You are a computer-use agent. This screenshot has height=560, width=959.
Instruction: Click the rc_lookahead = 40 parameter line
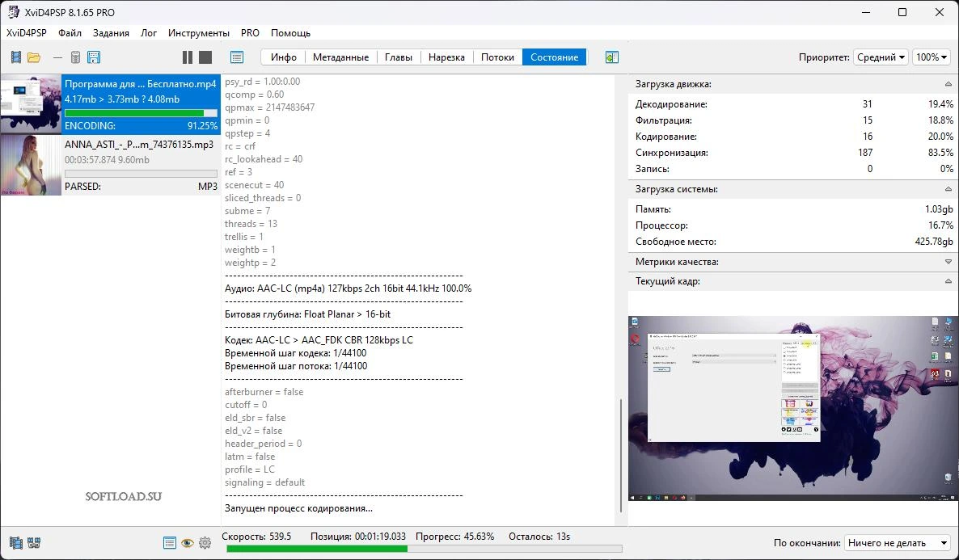tap(264, 159)
